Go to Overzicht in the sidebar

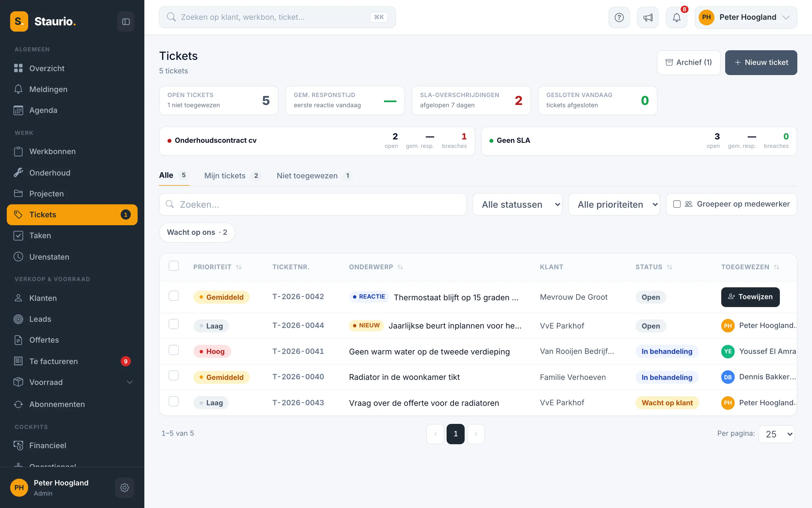[72, 68]
